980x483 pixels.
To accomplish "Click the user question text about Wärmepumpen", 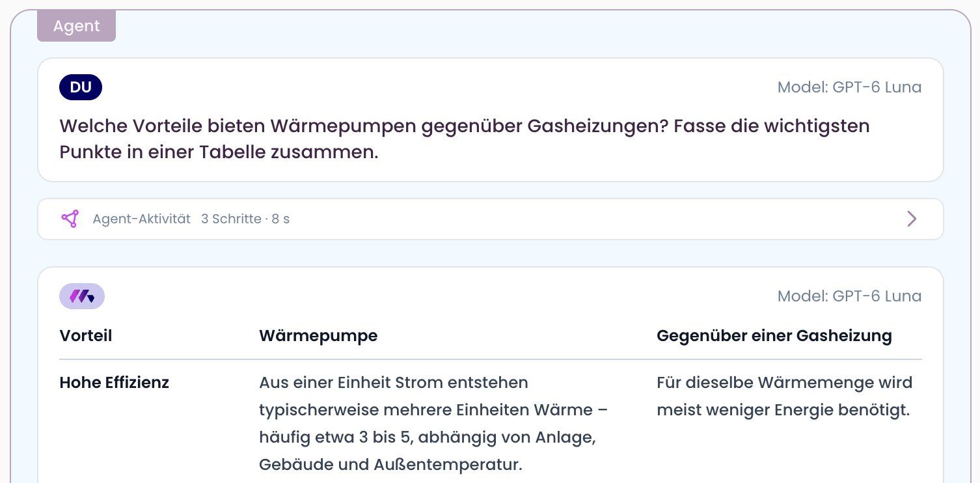I will click(465, 139).
